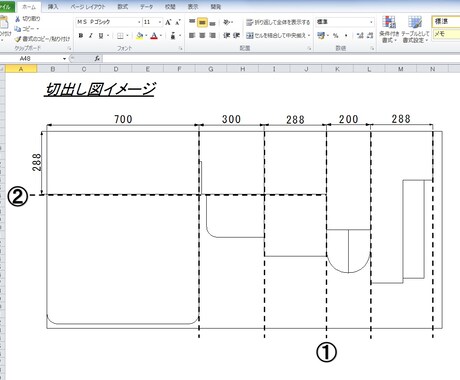Viewport: 460px width, 380px height.
Task: Apply the 標準 cell style
Action: tap(446, 21)
